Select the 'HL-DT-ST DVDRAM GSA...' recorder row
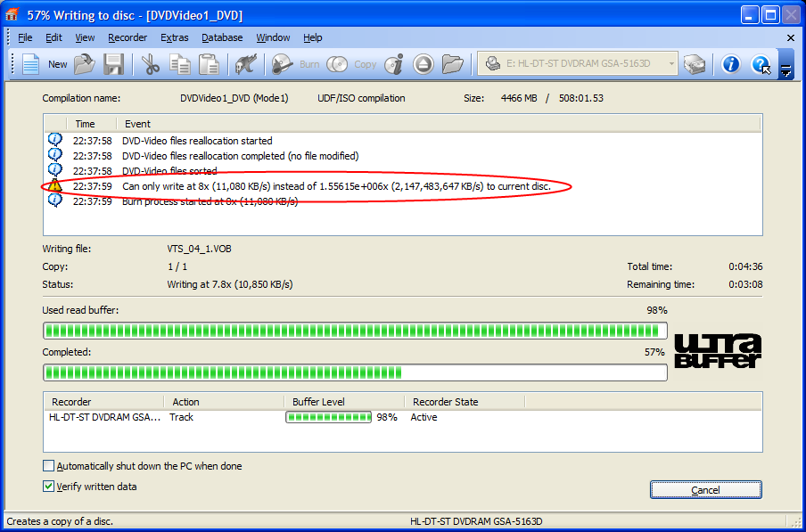806x532 pixels. pos(403,417)
